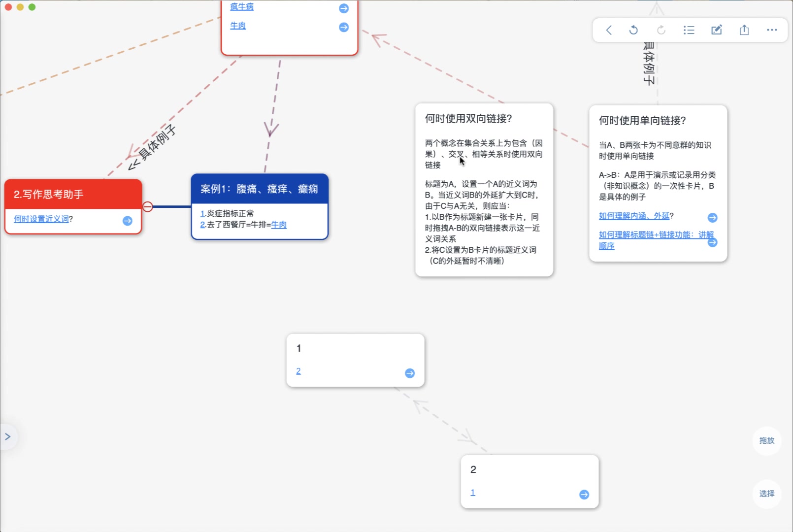Click the 1.炎症指标正常 line
Screen dimensions: 793x532
tap(227, 213)
